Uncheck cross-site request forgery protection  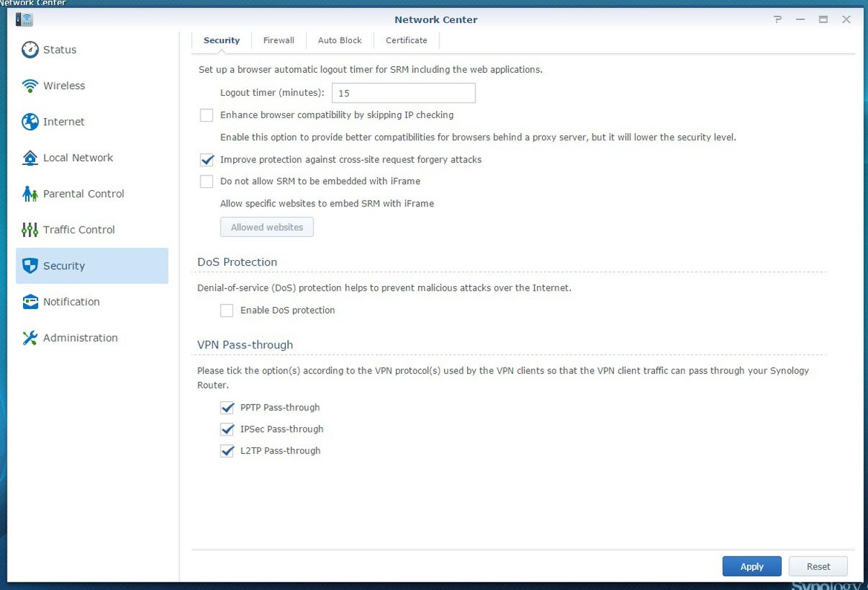[x=206, y=160]
